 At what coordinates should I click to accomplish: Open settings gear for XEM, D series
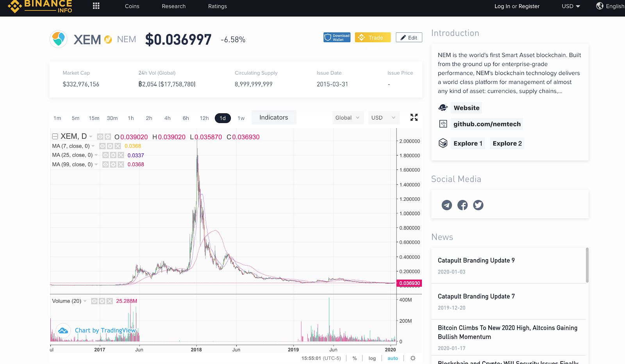[107, 137]
